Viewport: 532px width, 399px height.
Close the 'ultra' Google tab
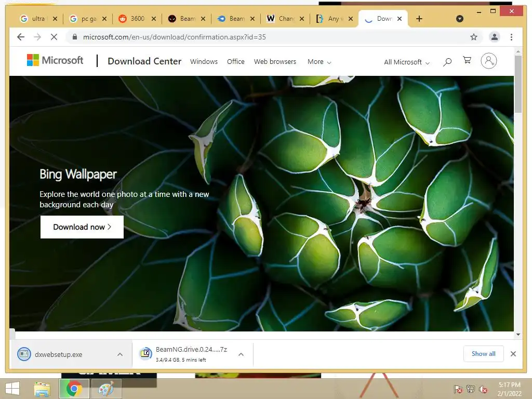[55, 19]
